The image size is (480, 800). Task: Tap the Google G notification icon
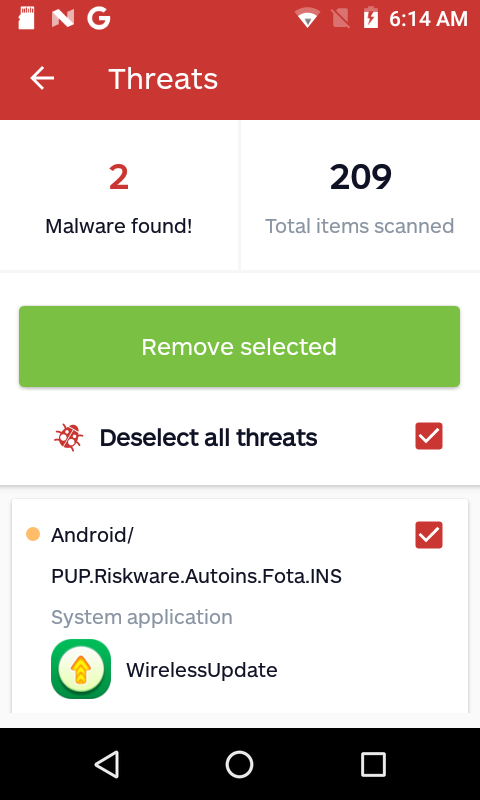tap(98, 19)
